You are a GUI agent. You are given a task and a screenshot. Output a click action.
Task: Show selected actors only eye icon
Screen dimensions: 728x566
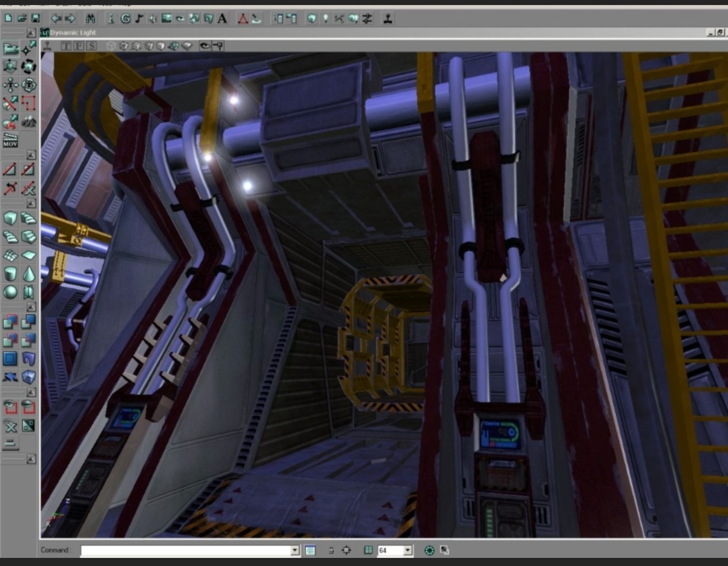[11, 407]
